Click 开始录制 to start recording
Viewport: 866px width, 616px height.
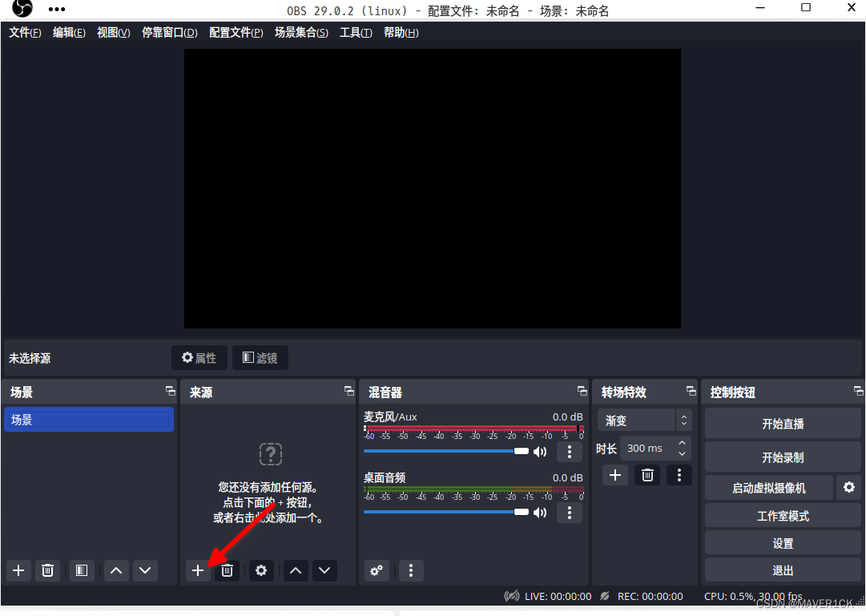(783, 457)
